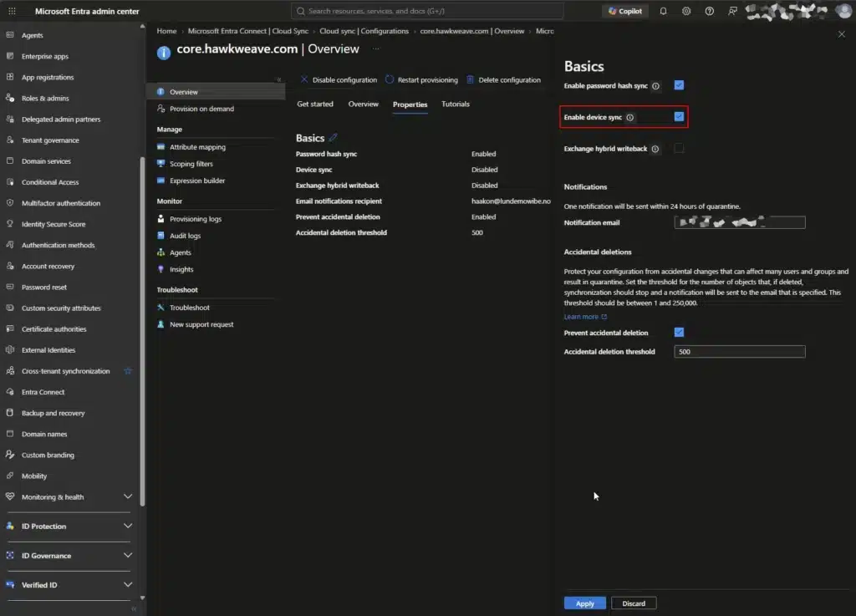Open the app launcher waffle icon
856x616 pixels.
point(12,11)
